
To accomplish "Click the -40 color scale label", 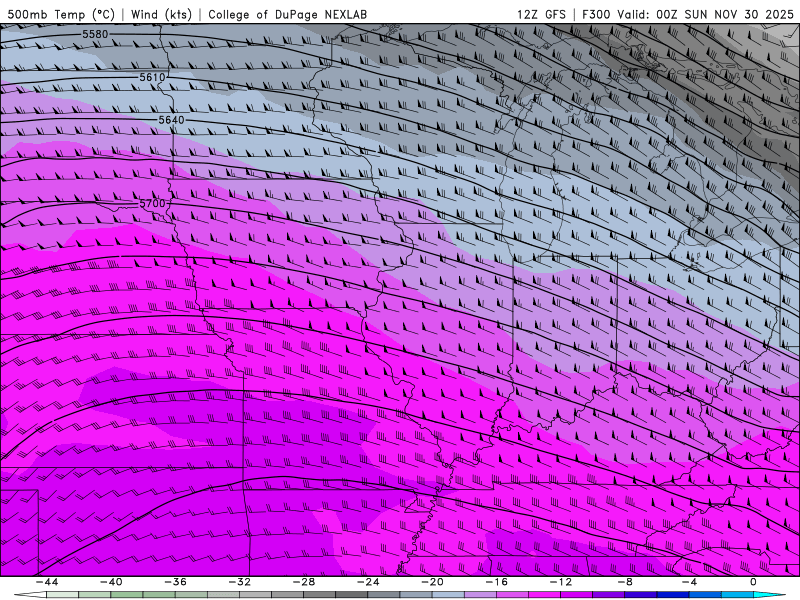I will tap(111, 582).
